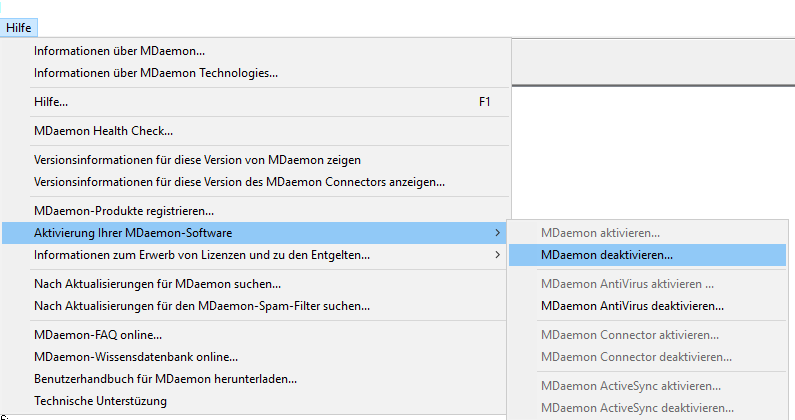795x420 pixels.
Task: Check for MDaemon updates via Nach Aktualisierungen
Action: [157, 284]
